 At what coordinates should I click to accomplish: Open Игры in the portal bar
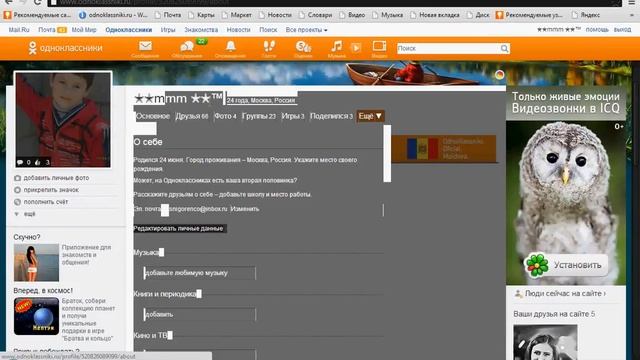coord(168,30)
